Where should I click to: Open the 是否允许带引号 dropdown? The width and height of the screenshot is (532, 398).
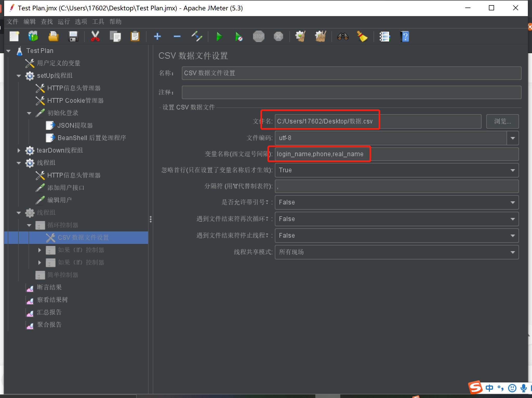point(397,202)
